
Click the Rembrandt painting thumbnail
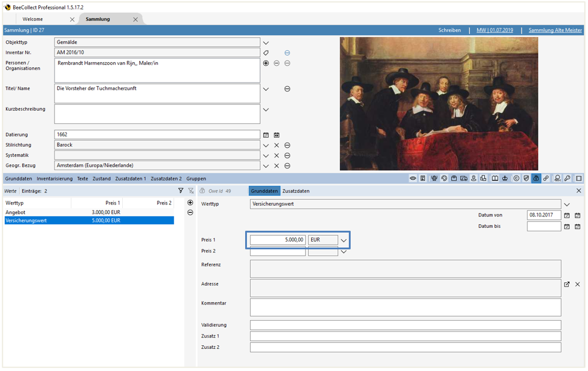click(439, 104)
